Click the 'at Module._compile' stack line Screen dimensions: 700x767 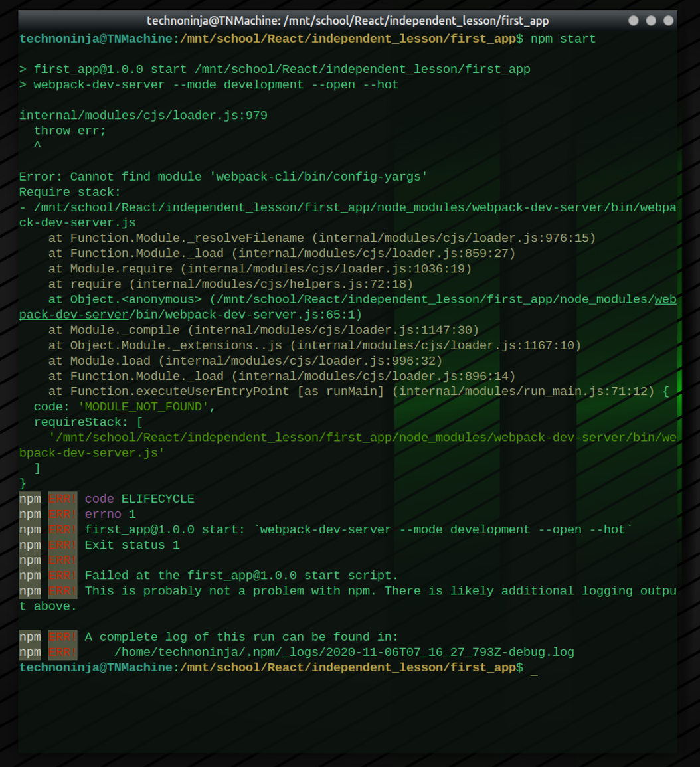pyautogui.click(x=263, y=330)
